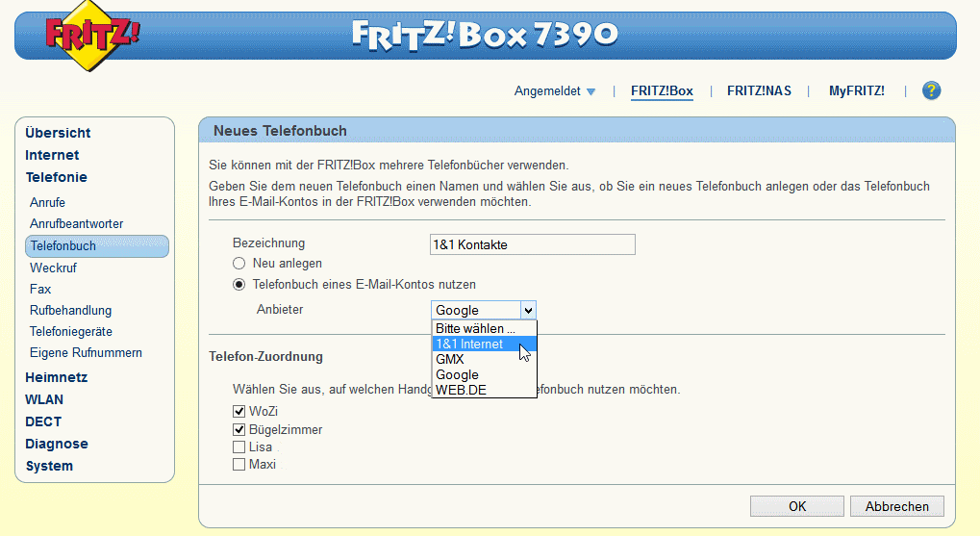The height and width of the screenshot is (536, 980).
Task: Open Anrufbeantworter in the sidebar
Action: pyautogui.click(x=77, y=224)
